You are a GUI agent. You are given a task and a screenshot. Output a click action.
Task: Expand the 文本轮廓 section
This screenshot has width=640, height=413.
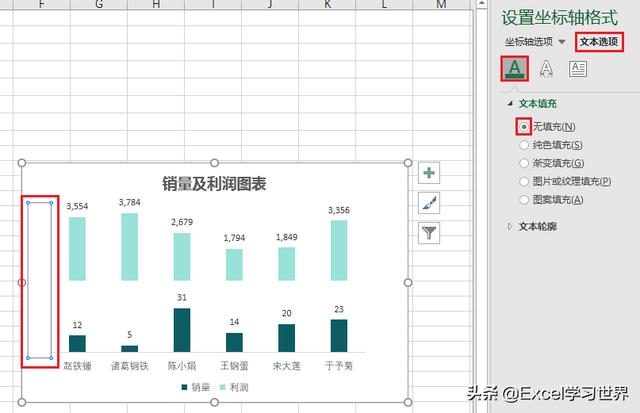coord(510,226)
